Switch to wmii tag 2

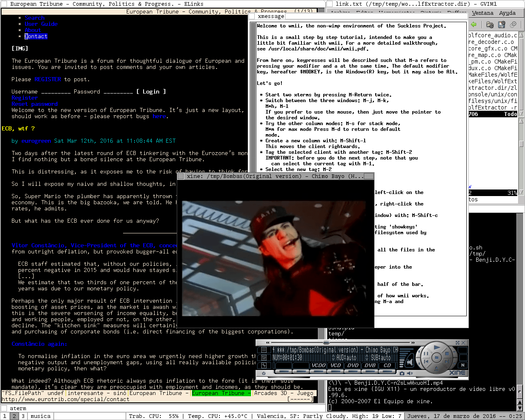click(14, 416)
